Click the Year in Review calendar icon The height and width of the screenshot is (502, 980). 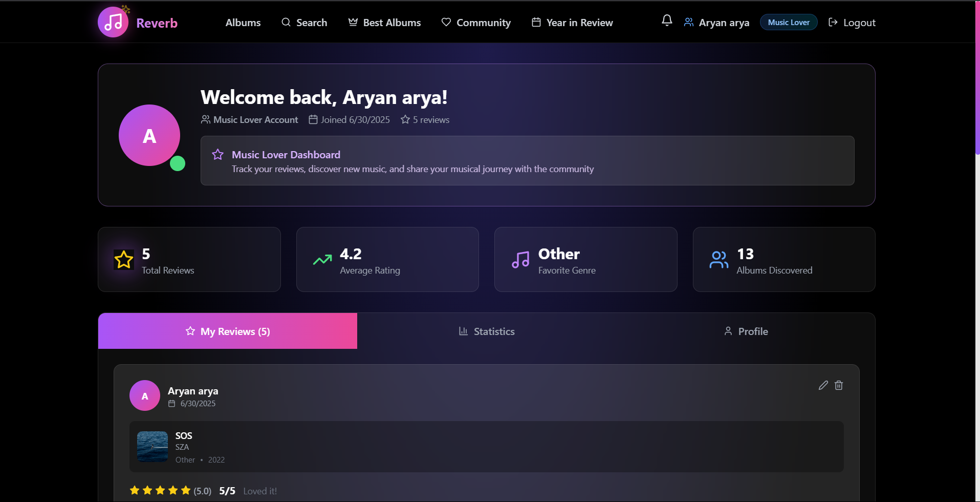point(536,22)
